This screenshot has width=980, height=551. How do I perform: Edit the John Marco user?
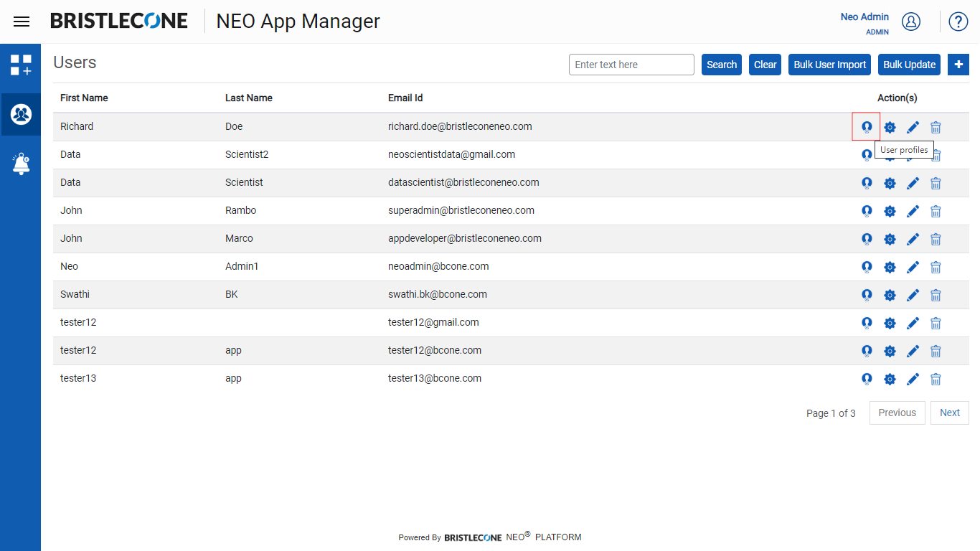(913, 239)
